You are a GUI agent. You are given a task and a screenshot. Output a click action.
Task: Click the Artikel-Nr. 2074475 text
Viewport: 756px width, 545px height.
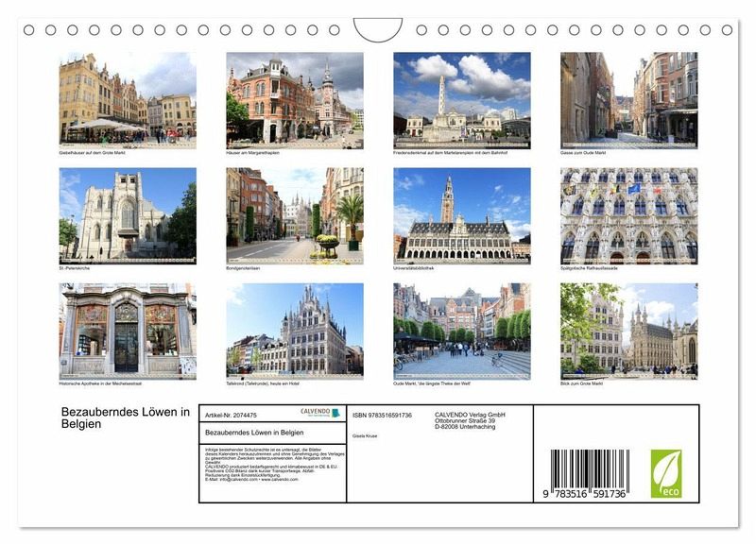[231, 415]
